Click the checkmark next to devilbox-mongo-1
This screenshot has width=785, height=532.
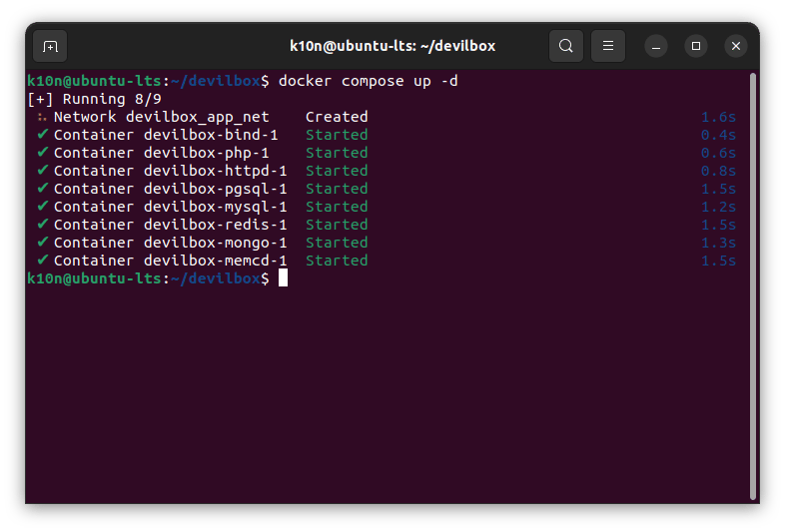42,243
